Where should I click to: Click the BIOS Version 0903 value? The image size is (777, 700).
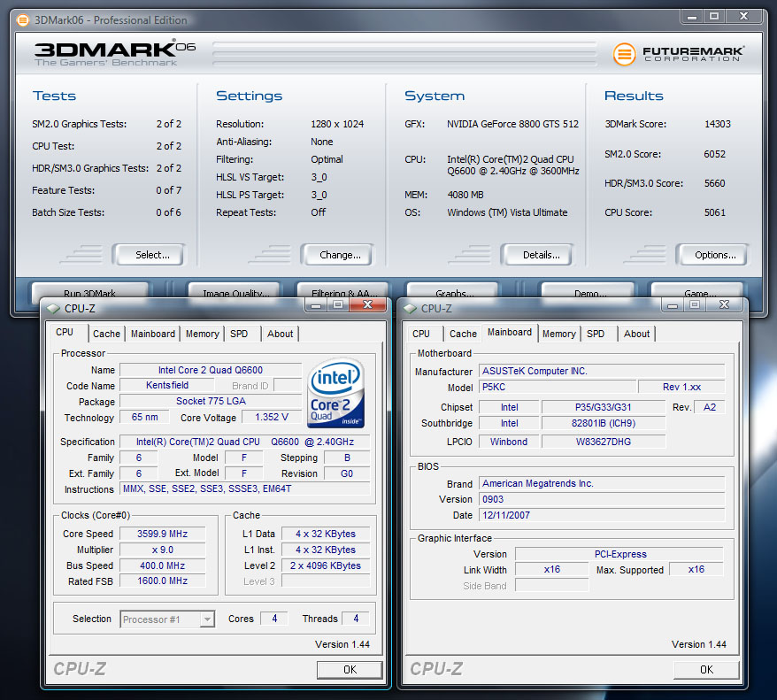click(602, 499)
